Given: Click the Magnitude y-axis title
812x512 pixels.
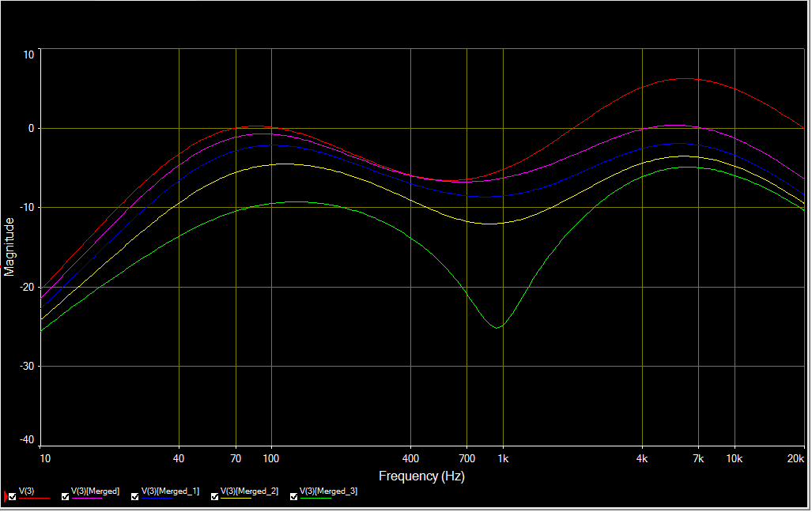Looking at the screenshot, I should (x=9, y=247).
